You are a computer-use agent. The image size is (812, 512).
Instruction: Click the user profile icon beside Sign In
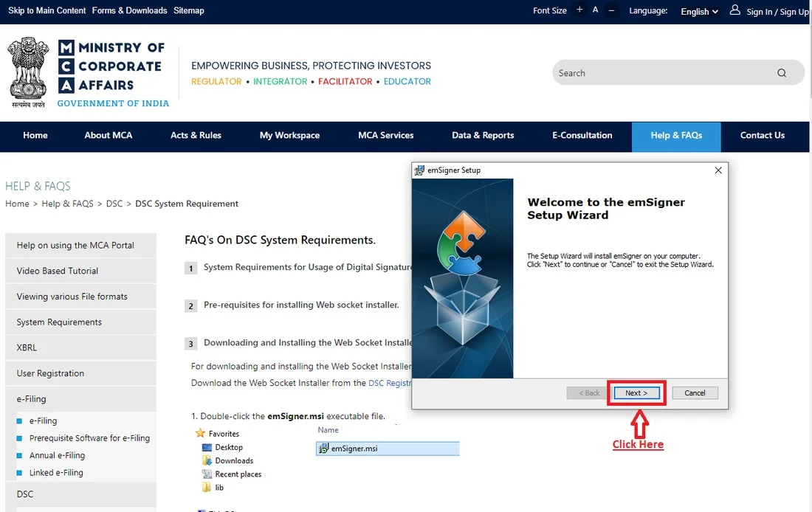pyautogui.click(x=734, y=10)
